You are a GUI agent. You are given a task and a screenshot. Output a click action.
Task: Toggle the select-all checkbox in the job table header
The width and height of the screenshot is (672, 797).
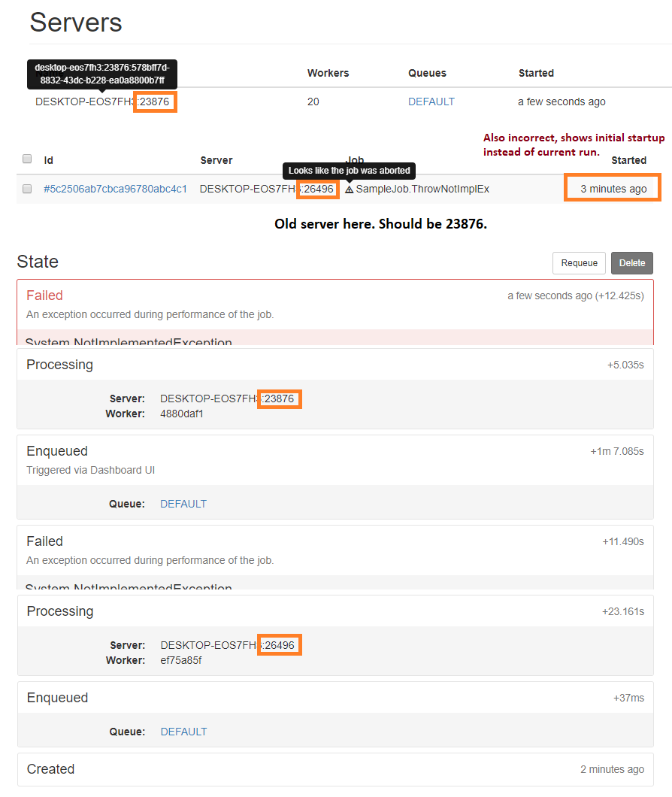coord(27,159)
